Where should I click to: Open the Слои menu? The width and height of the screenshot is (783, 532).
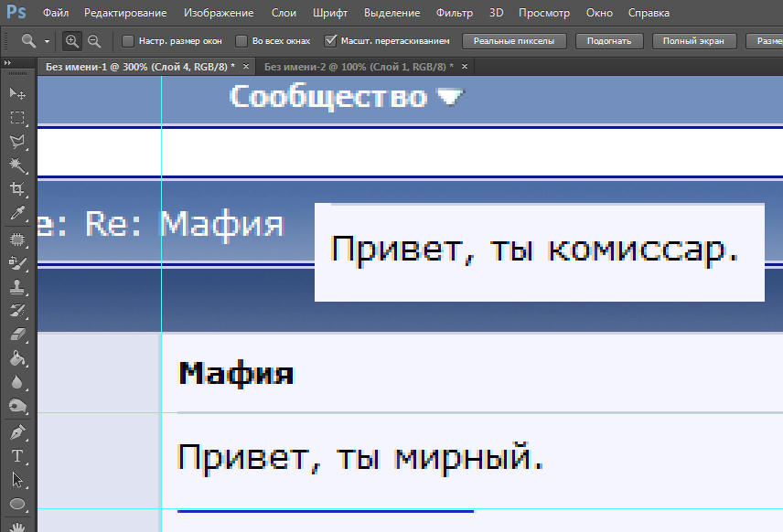tap(284, 13)
